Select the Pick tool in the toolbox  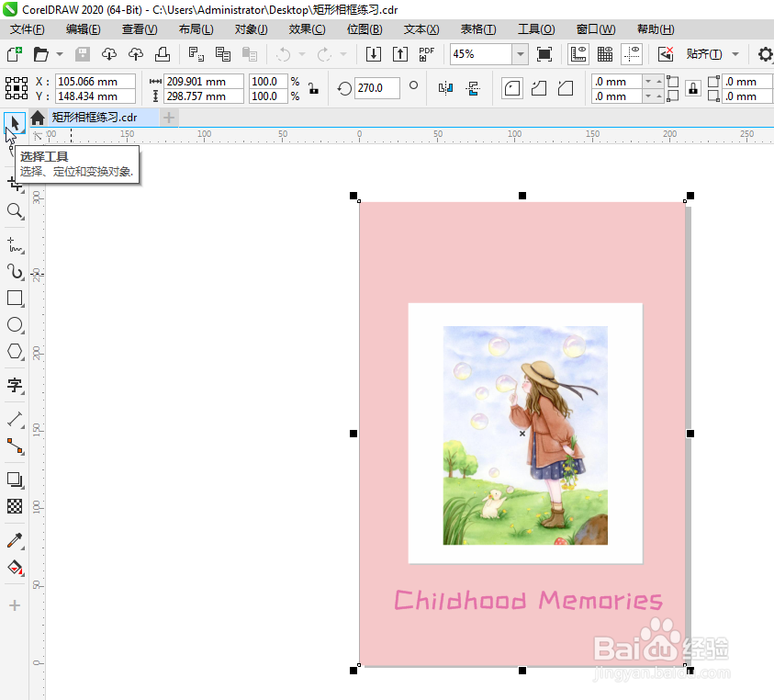[x=15, y=122]
